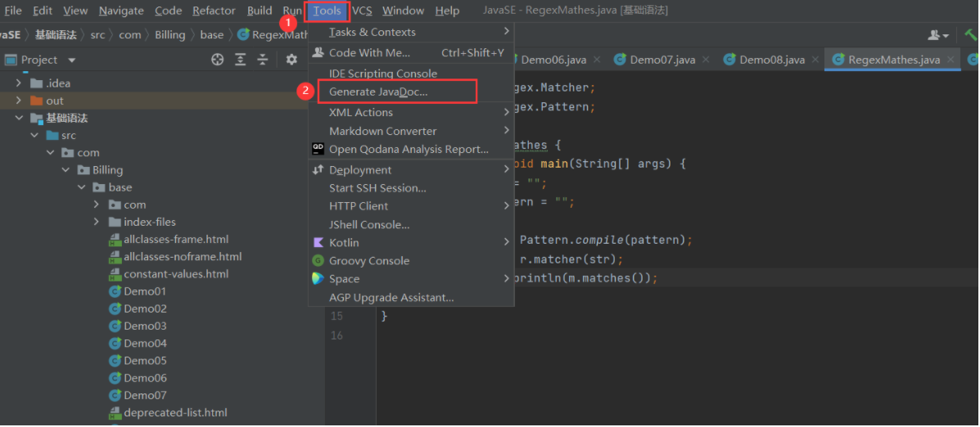Collapse the Billing package

(65, 170)
